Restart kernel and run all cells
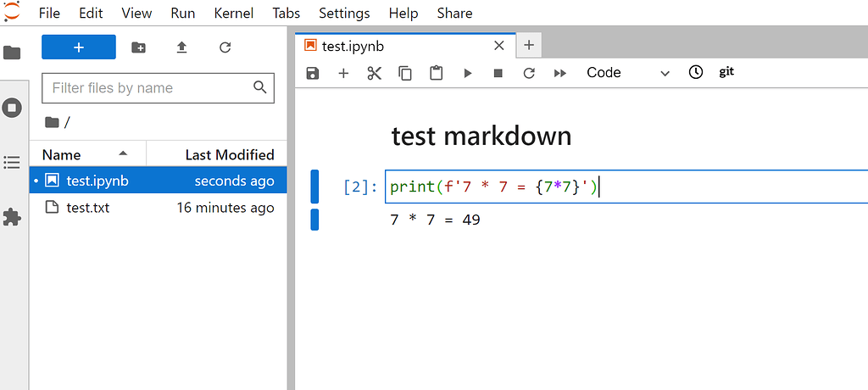868x390 pixels. [x=559, y=73]
